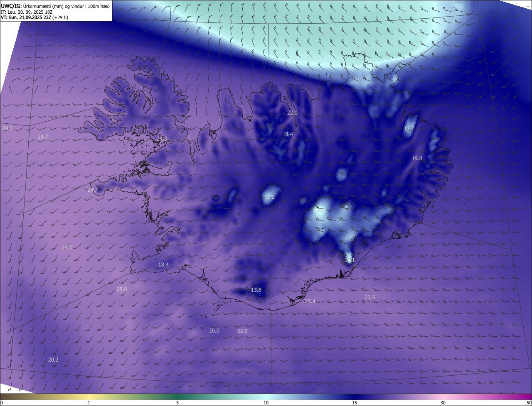
Task: Click the 18.4 value on the map
Action: tap(163, 265)
